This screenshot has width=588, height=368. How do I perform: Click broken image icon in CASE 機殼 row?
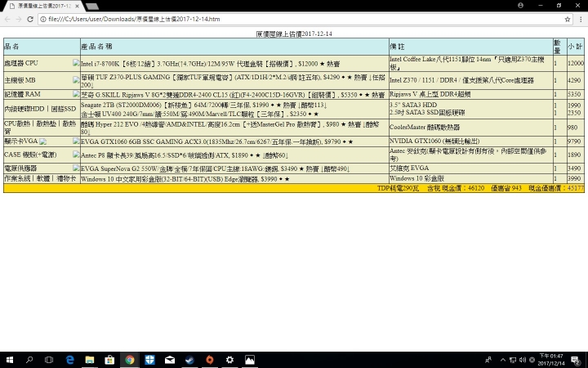point(76,154)
